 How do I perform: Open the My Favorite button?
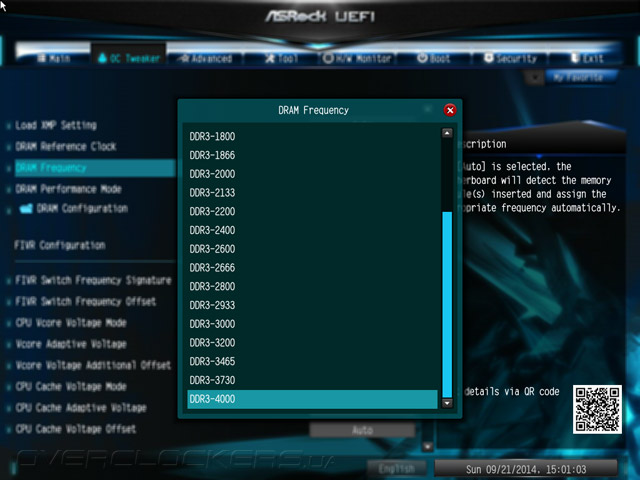580,77
